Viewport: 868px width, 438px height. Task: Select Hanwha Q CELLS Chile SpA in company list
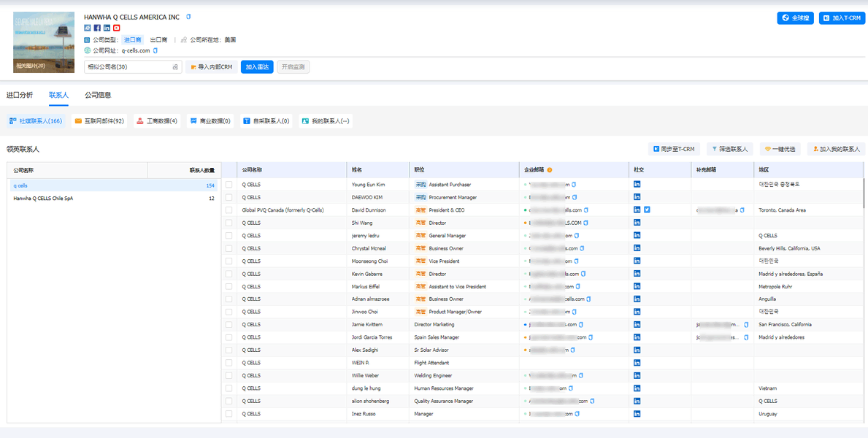44,198
